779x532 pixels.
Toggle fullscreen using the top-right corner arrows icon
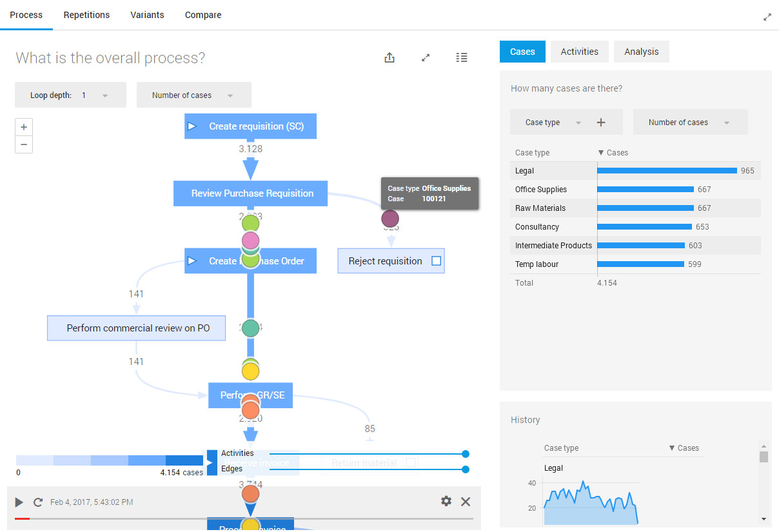click(767, 17)
